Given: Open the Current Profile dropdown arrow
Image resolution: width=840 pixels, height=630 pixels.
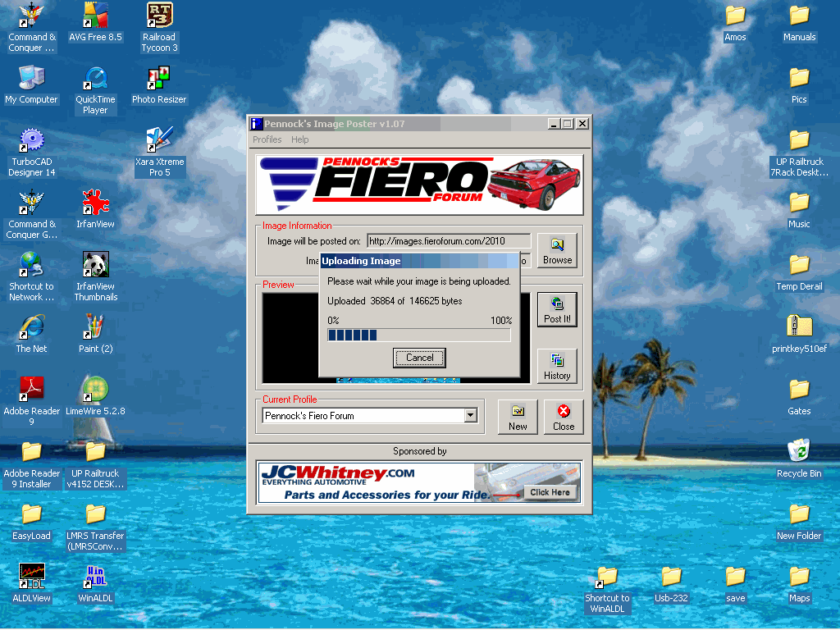Looking at the screenshot, I should coord(471,415).
